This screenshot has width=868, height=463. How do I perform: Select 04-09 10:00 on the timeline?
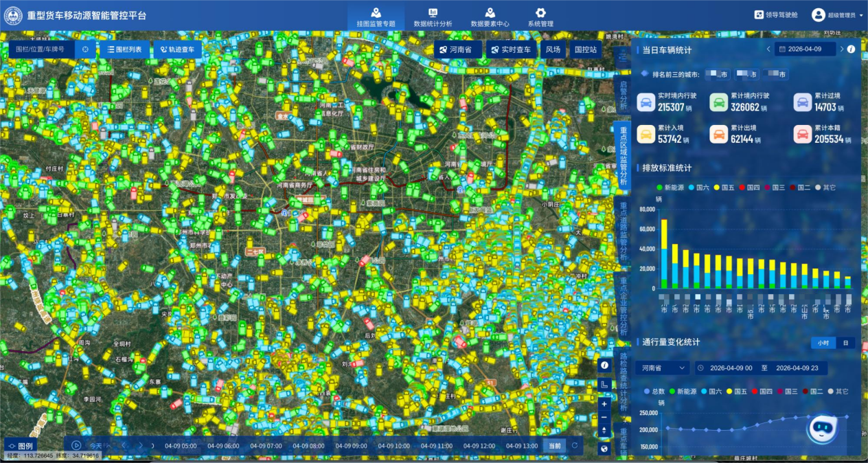(x=393, y=446)
